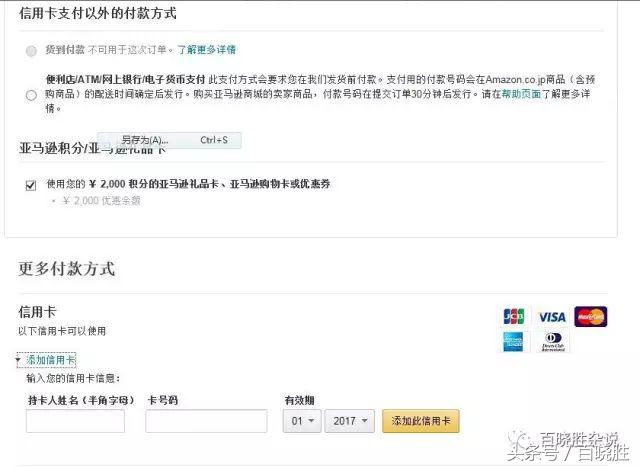Select the 便利店/ATM/网上银行 payment radio button
This screenshot has height=468, width=640.
(x=32, y=95)
